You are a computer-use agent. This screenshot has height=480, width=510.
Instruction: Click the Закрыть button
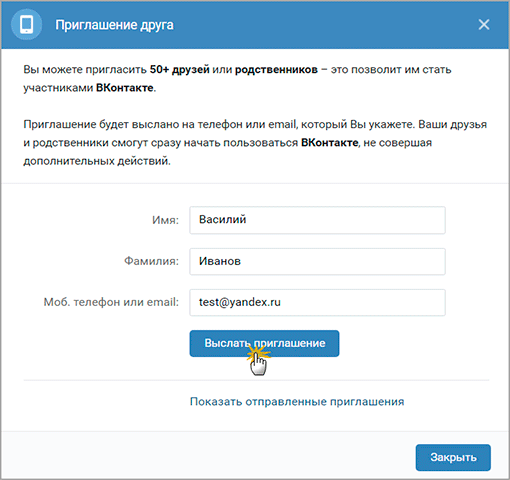453,457
